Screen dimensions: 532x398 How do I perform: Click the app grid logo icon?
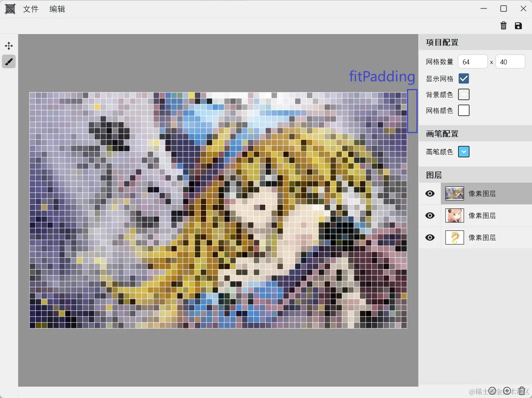[x=10, y=9]
